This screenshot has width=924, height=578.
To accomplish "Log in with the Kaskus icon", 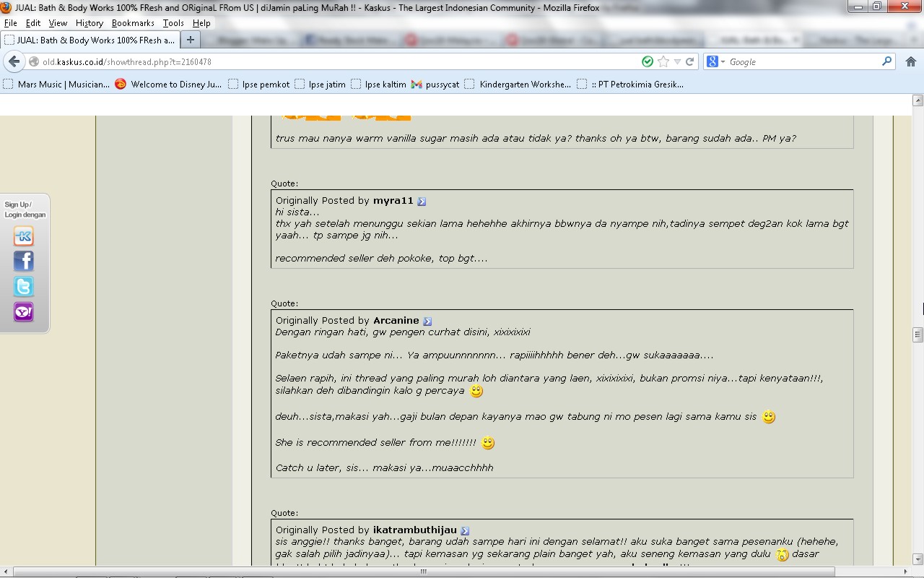I will pyautogui.click(x=24, y=236).
